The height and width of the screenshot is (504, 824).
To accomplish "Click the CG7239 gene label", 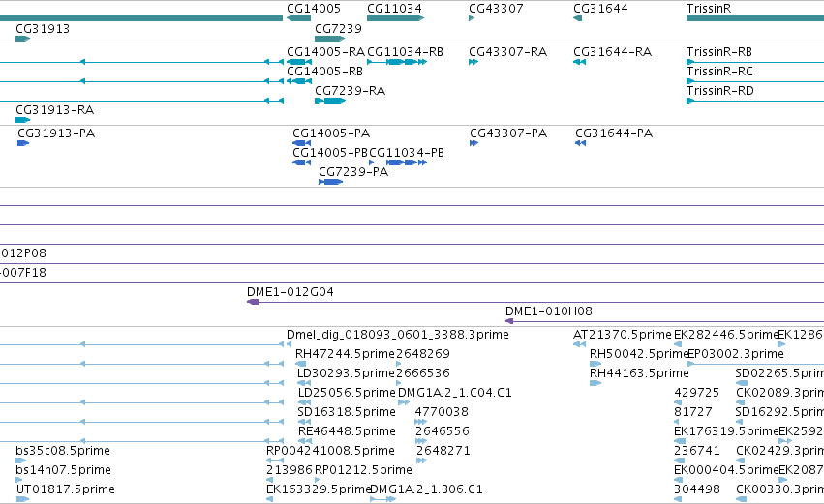I will pos(338,28).
